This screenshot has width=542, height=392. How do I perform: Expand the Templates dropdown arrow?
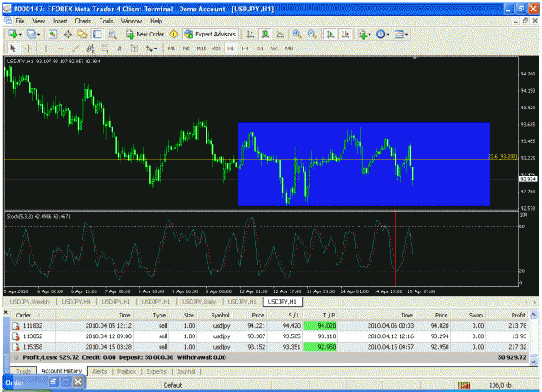(x=406, y=34)
